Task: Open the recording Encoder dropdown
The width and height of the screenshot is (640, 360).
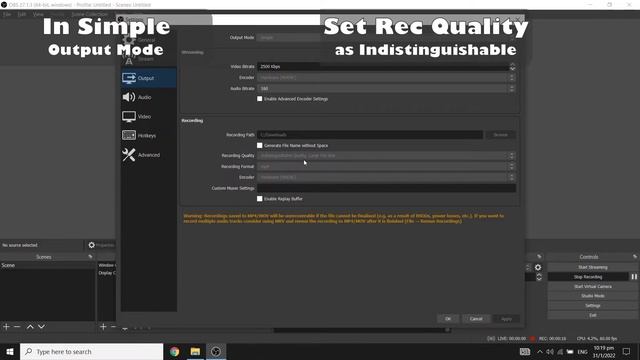Action: pyautogui.click(x=386, y=177)
